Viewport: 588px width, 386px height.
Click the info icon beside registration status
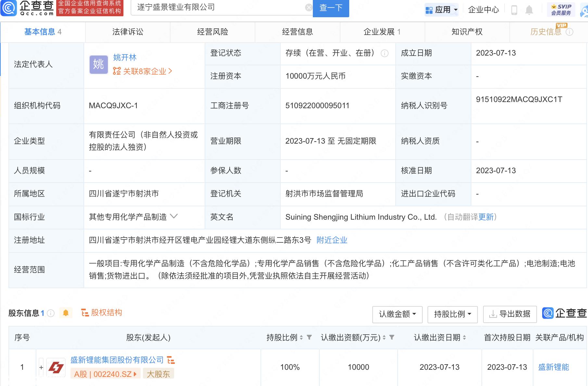coord(385,53)
